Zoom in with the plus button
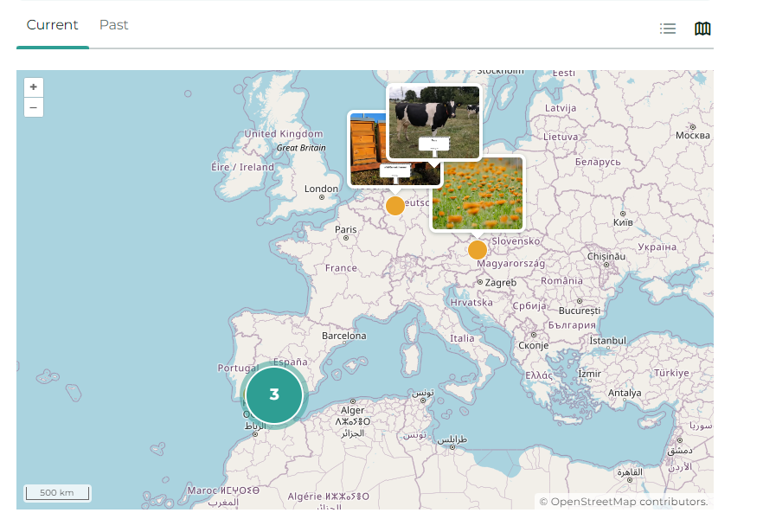 coord(33,87)
